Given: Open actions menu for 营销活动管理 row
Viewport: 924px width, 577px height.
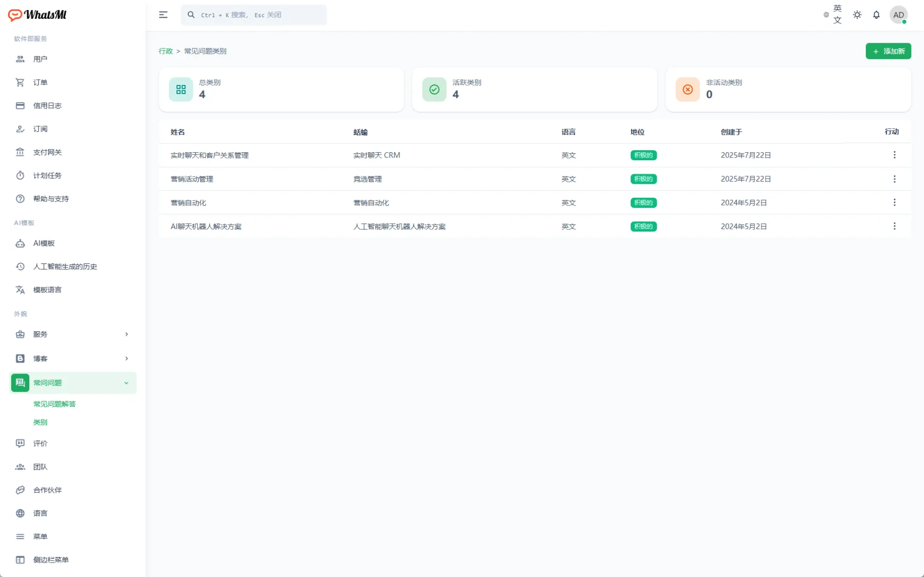Looking at the screenshot, I should click(895, 179).
